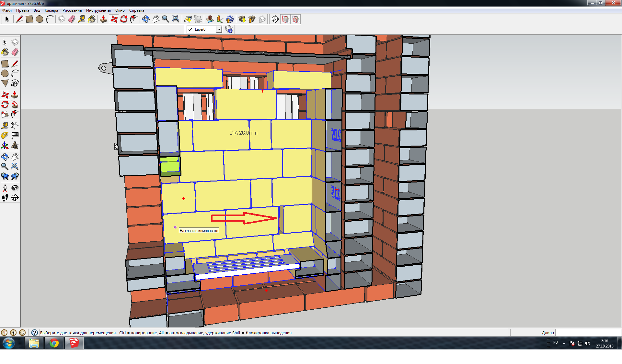Toggle Layer0 current layer checkmark

pos(190,29)
